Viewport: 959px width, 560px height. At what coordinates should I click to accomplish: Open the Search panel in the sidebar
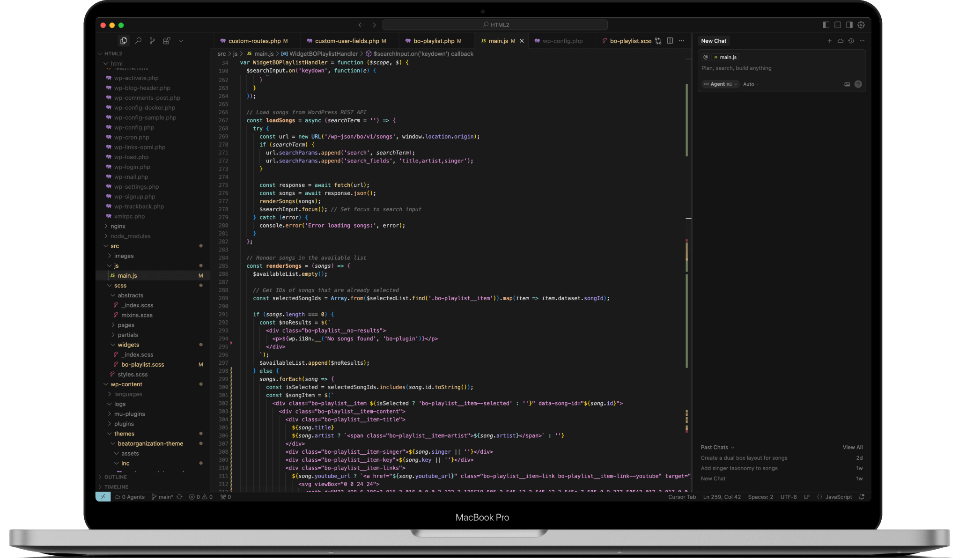click(x=139, y=41)
